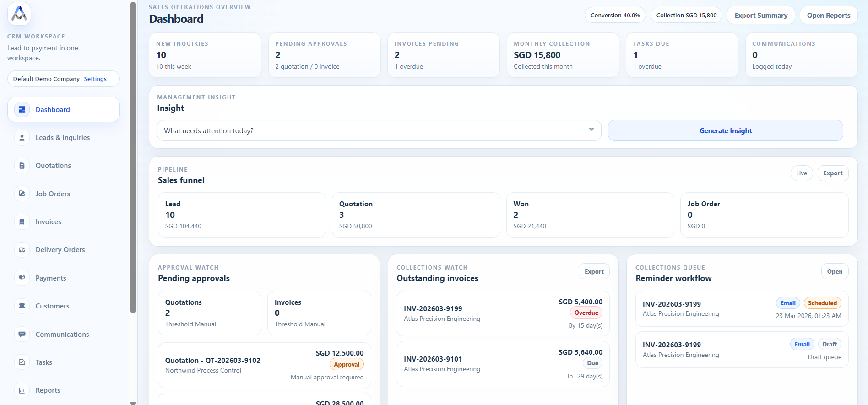868x405 pixels.
Task: Click the sidebar vertical scrollbar
Action: point(133,158)
